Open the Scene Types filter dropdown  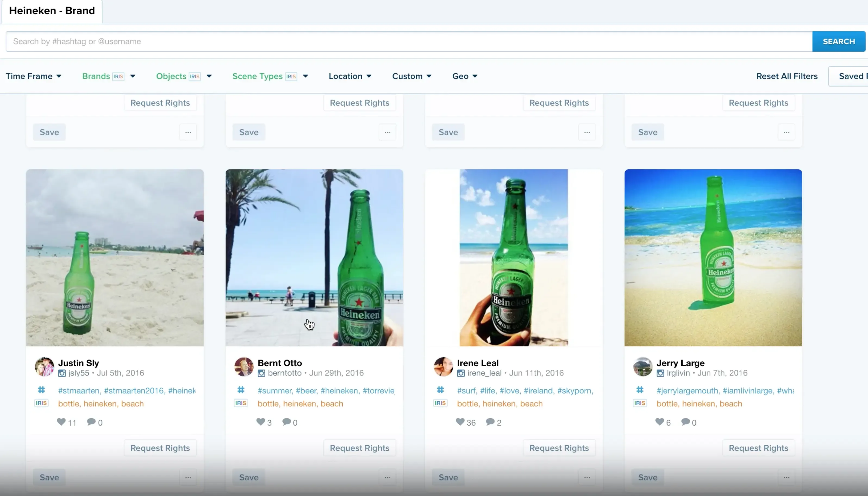(x=270, y=76)
